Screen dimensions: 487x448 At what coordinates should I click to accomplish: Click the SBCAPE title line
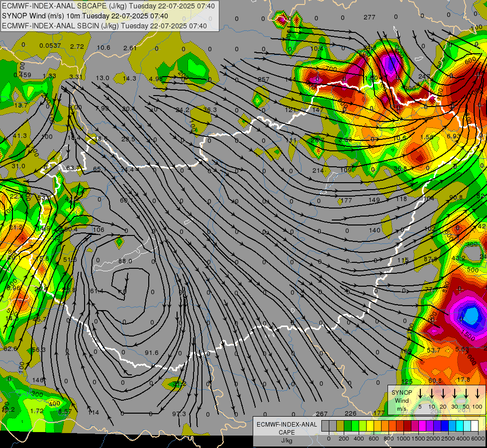[x=108, y=6]
